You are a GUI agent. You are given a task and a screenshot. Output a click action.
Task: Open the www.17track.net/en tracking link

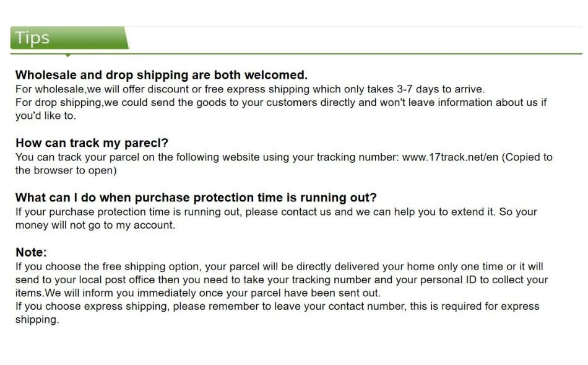click(450, 157)
